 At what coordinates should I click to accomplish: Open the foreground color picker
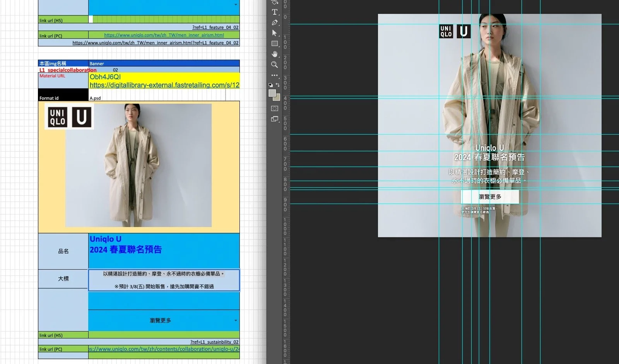click(272, 93)
